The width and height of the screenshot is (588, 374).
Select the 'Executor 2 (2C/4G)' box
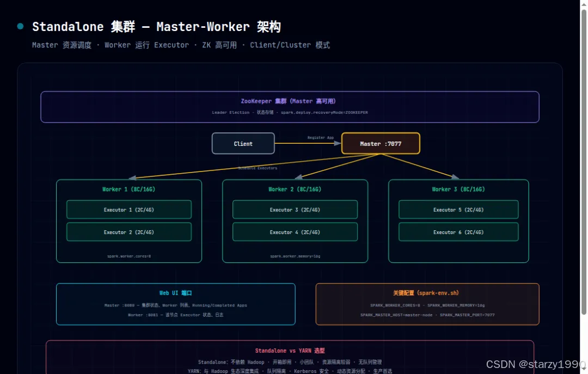(x=129, y=232)
